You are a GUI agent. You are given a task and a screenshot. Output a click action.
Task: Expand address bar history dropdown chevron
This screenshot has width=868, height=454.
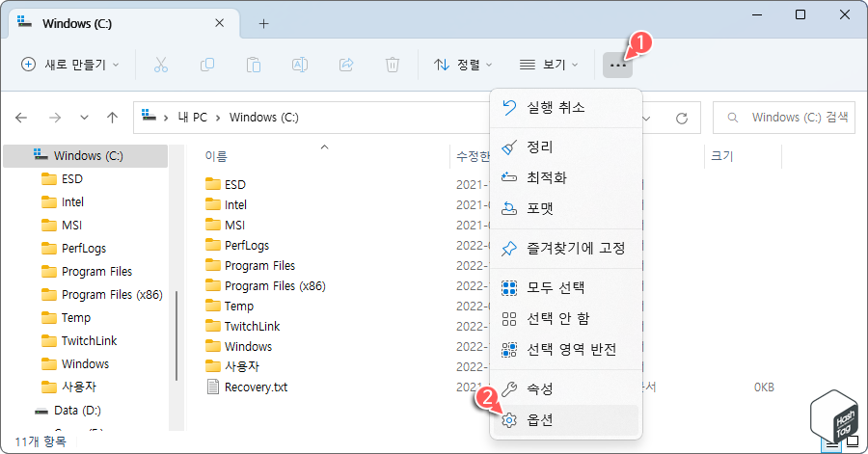(x=646, y=118)
